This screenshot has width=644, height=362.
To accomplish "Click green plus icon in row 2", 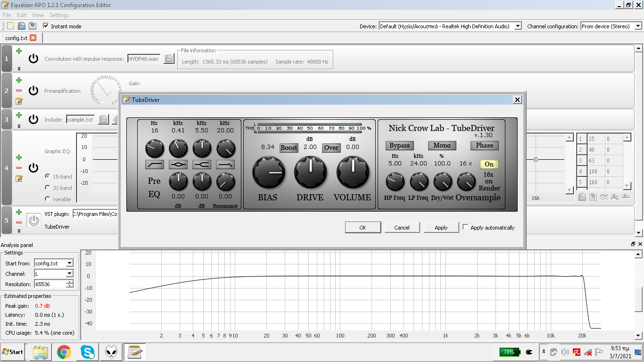I will pos(19,81).
